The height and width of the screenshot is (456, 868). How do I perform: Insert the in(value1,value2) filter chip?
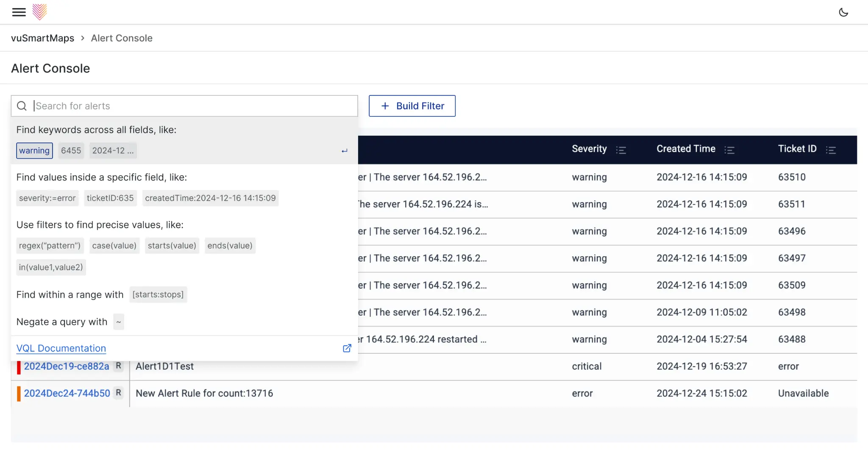[51, 267]
